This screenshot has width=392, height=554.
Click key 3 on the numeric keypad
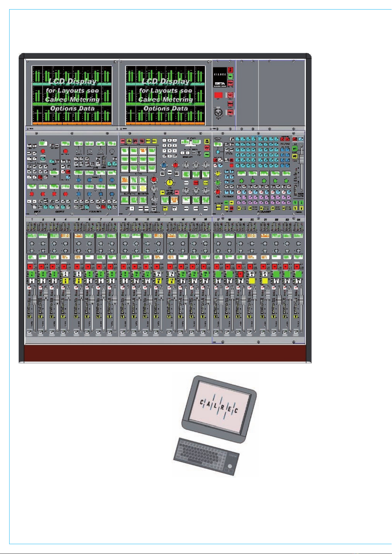click(175, 140)
